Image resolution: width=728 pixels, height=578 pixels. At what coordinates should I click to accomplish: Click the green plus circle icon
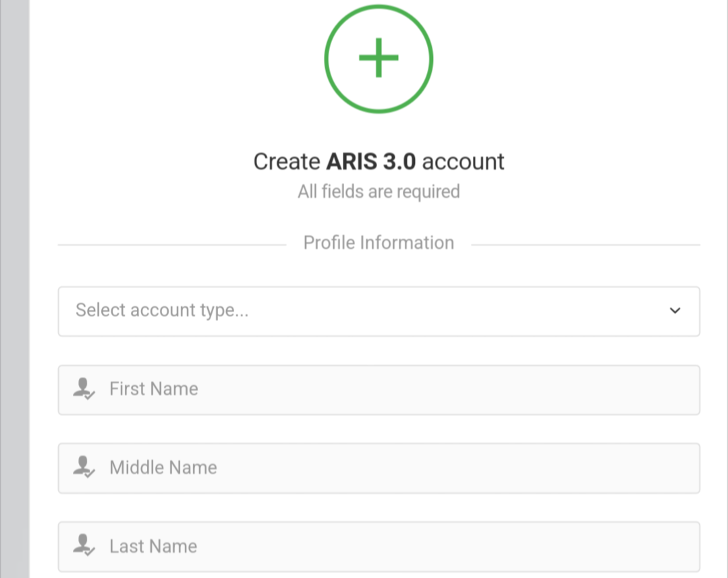tap(379, 58)
